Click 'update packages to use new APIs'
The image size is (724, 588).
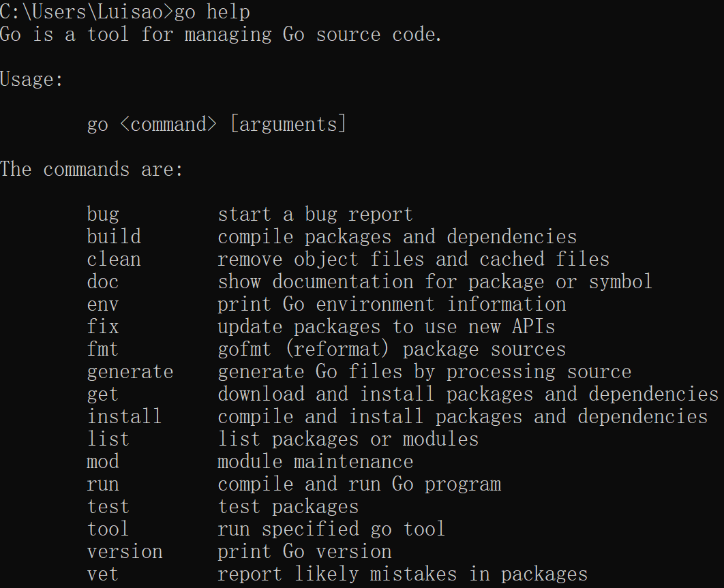pyautogui.click(x=386, y=327)
